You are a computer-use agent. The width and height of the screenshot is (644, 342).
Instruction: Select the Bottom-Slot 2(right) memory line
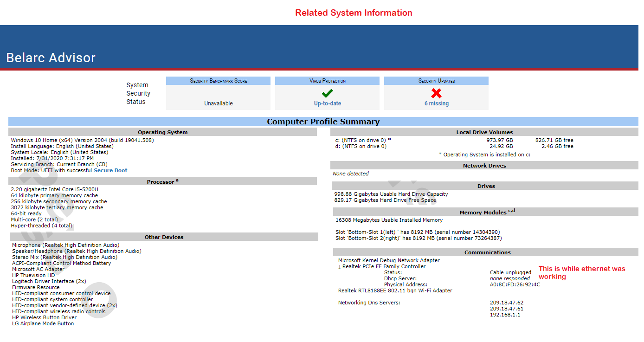tap(419, 238)
